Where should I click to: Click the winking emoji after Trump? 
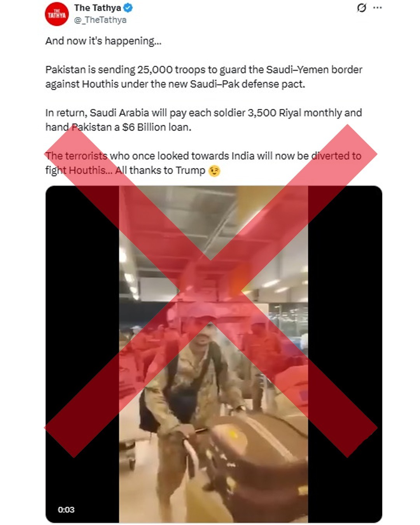tap(214, 171)
